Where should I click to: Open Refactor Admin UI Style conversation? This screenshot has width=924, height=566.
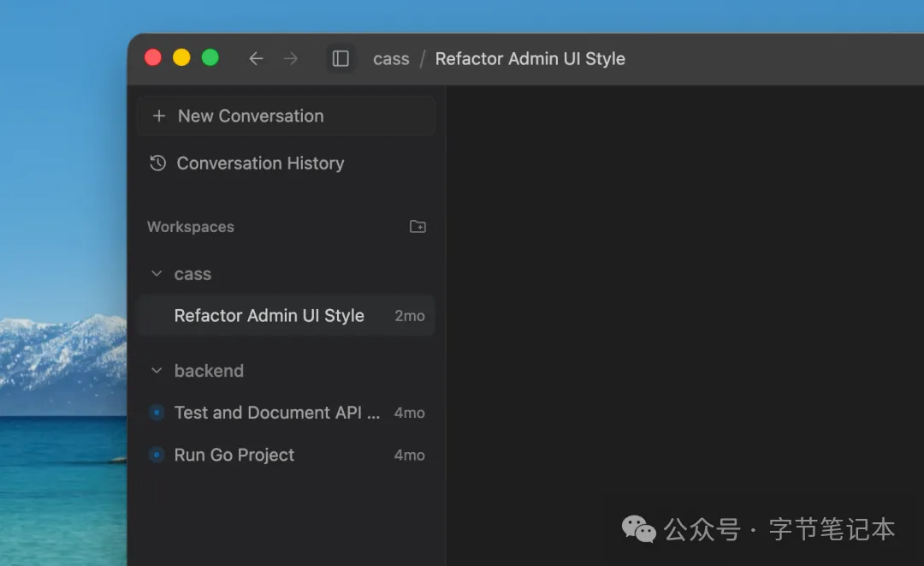(x=286, y=315)
